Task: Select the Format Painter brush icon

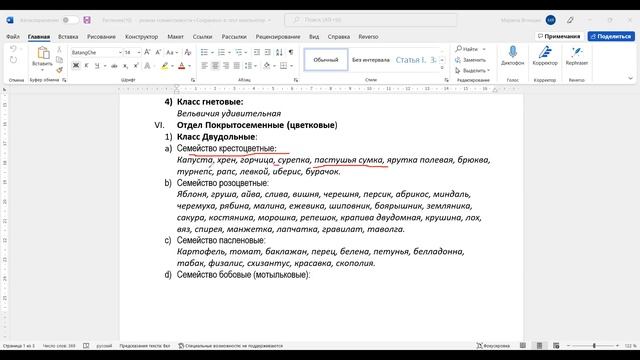Action: pyautogui.click(x=60, y=70)
